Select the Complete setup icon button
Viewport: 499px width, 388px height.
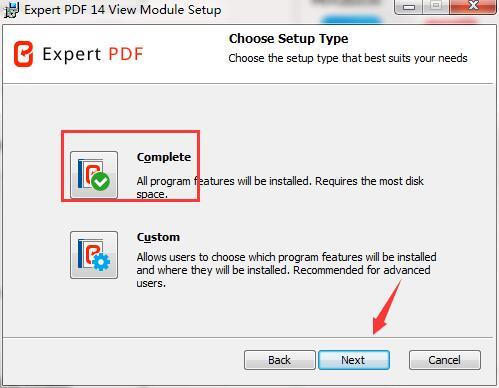point(94,175)
